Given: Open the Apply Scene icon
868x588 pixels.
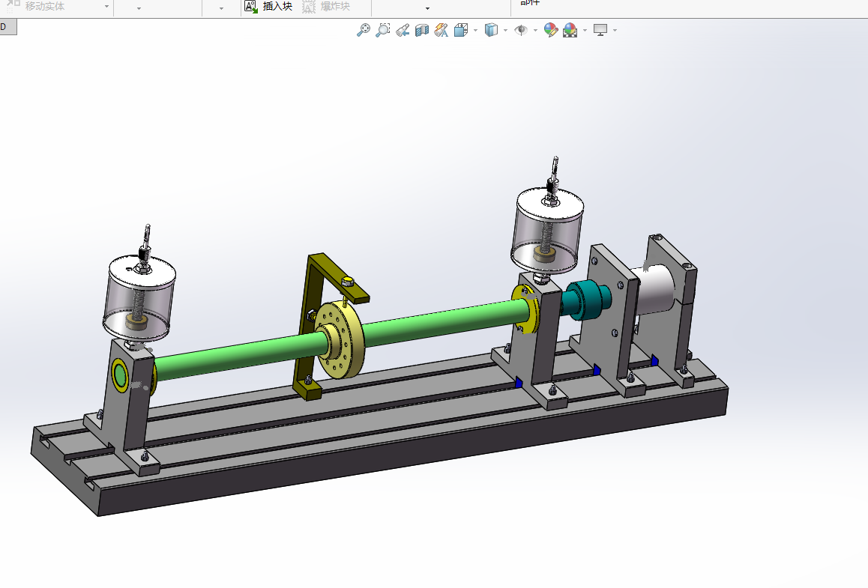Looking at the screenshot, I should click(x=570, y=30).
